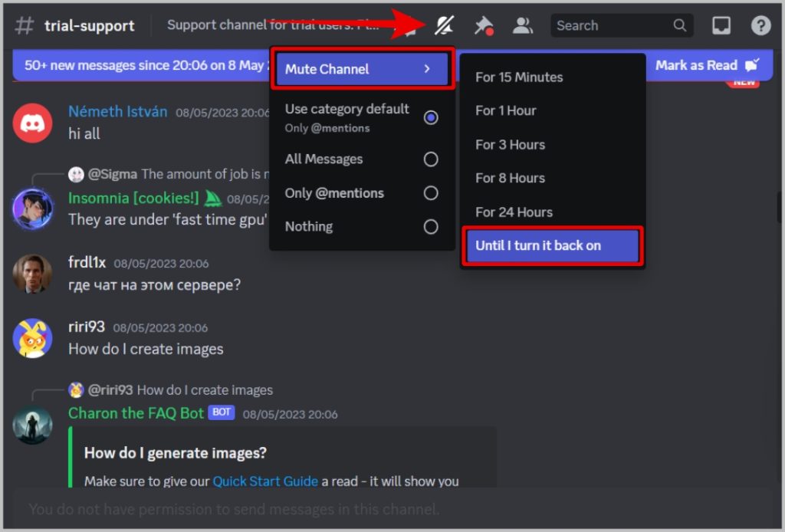The width and height of the screenshot is (785, 532).
Task: Open the inbox icon in header
Action: pos(721,25)
